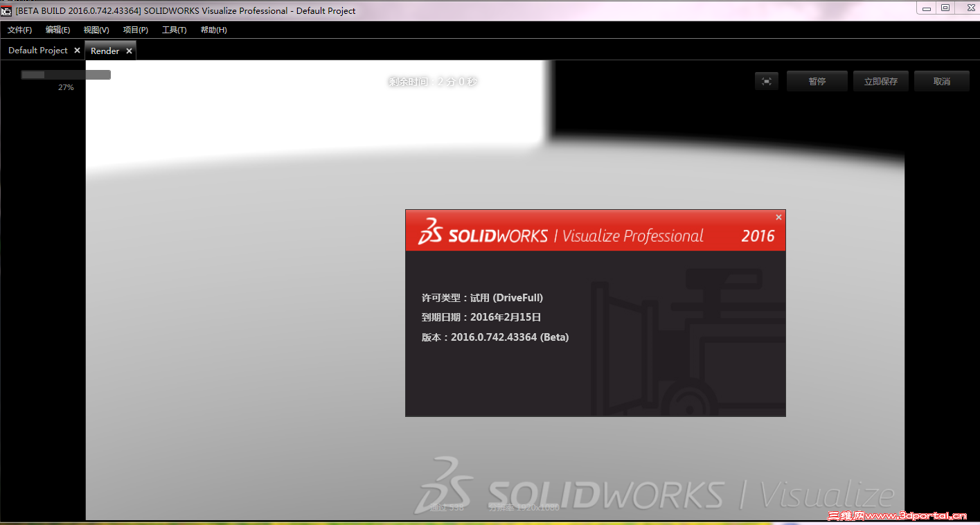Open the 文件(F) menu
Image resolution: width=980 pixels, height=525 pixels.
(x=19, y=30)
